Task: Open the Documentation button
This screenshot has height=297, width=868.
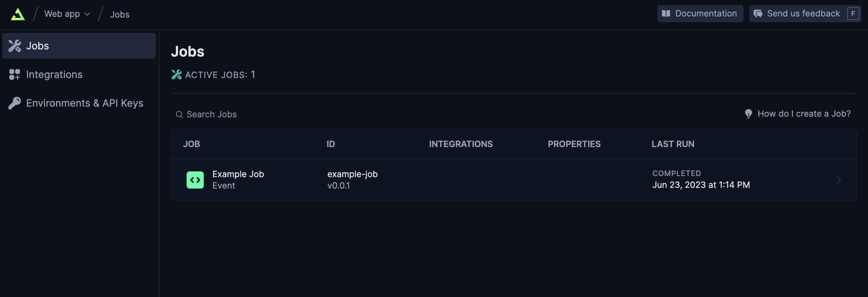Action: [x=700, y=14]
